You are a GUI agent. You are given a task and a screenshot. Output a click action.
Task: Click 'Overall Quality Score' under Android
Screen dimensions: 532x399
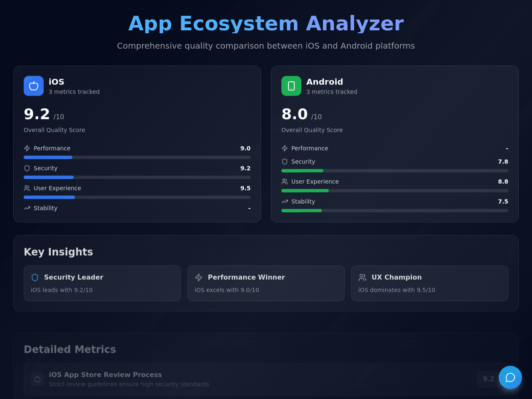click(312, 130)
